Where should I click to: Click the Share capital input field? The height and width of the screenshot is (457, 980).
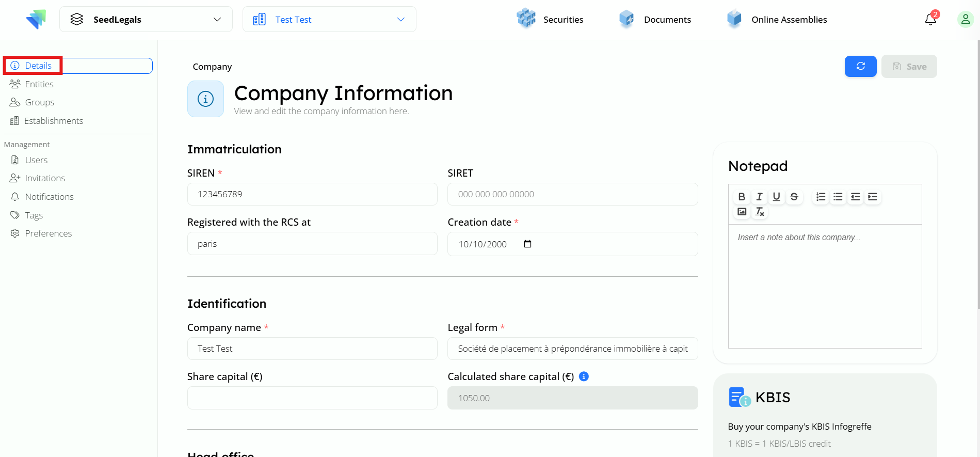pyautogui.click(x=312, y=398)
